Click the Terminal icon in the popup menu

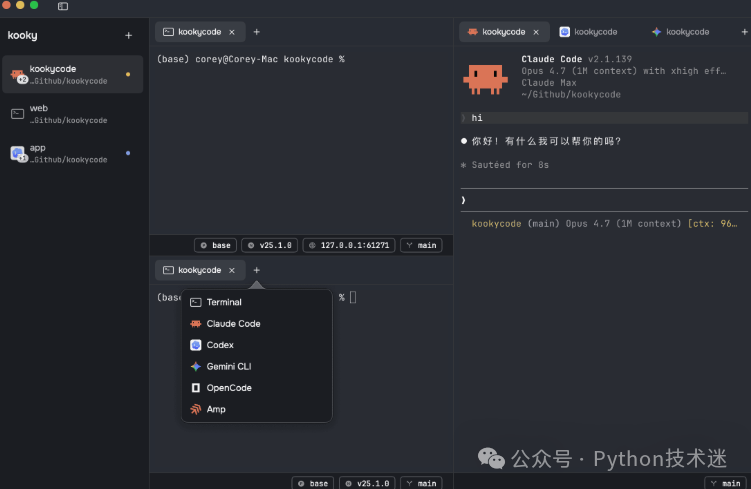pos(195,302)
